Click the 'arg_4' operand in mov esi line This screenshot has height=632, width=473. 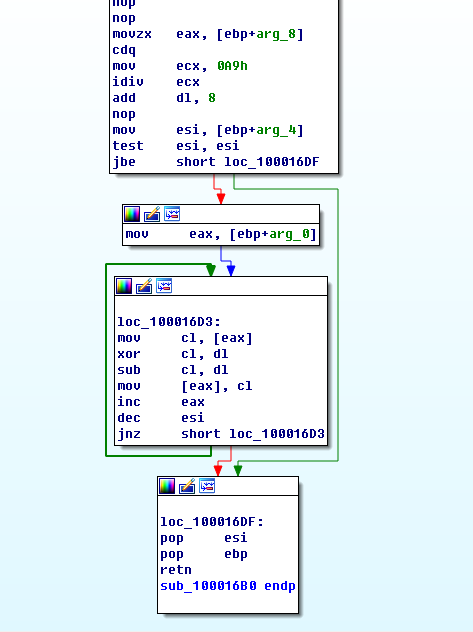(x=276, y=130)
